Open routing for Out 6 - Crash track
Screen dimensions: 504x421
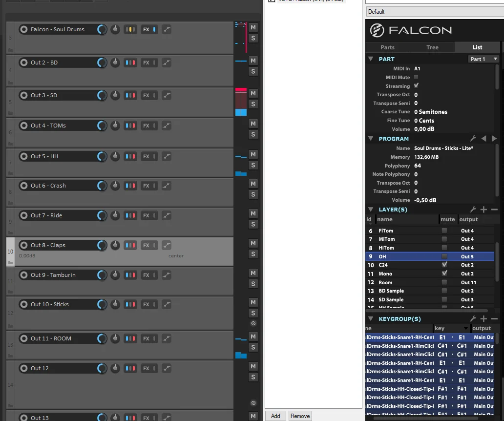[x=130, y=186]
